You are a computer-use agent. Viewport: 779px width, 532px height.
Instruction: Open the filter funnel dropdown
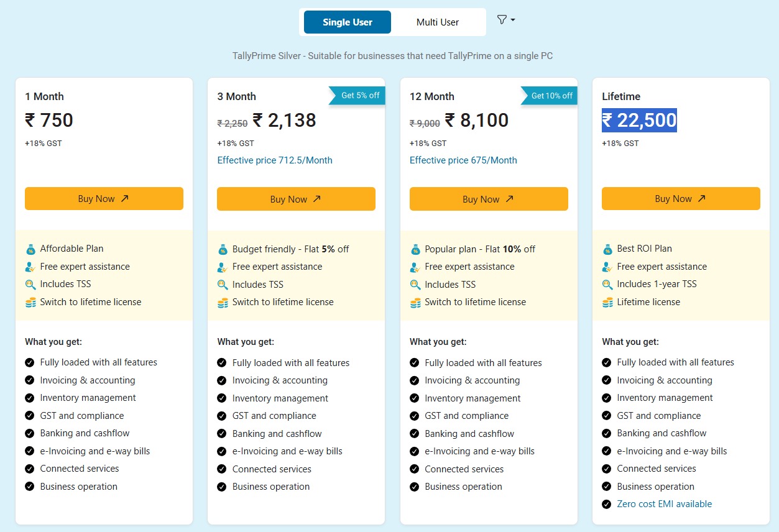(505, 20)
